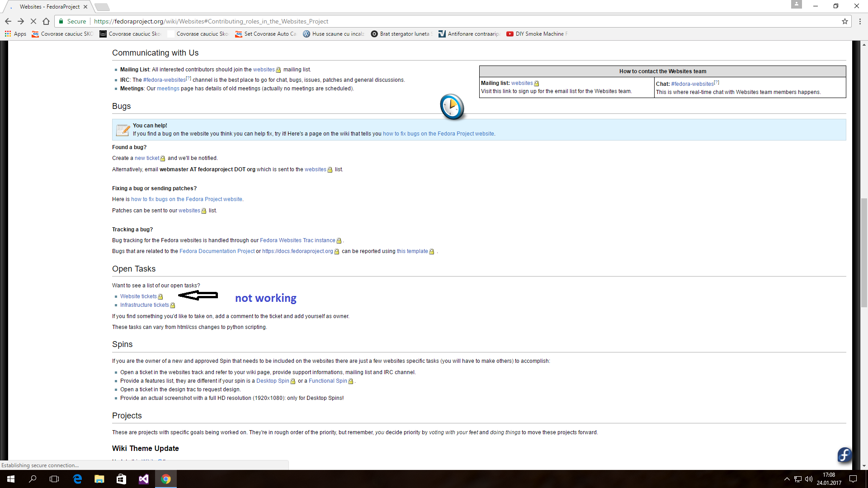Stop loading the page with the X button
This screenshot has height=488, width=868.
pos(33,21)
